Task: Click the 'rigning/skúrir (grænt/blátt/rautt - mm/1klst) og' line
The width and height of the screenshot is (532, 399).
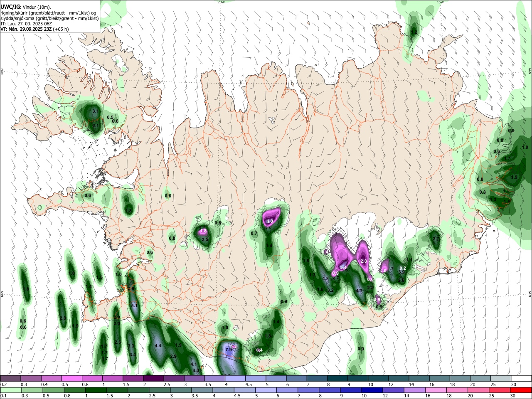Action: click(x=48, y=13)
